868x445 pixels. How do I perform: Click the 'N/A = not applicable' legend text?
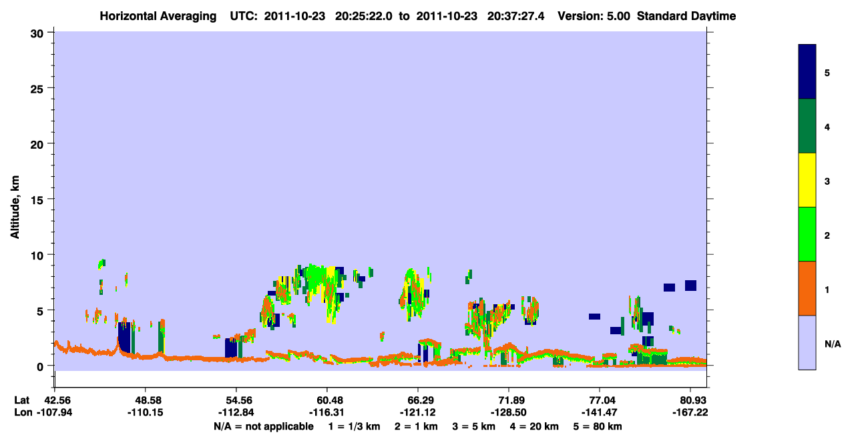[x=264, y=426]
